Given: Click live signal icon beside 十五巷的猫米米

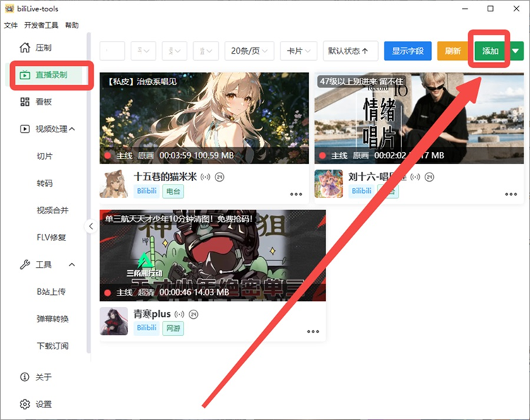Looking at the screenshot, I should [206, 177].
